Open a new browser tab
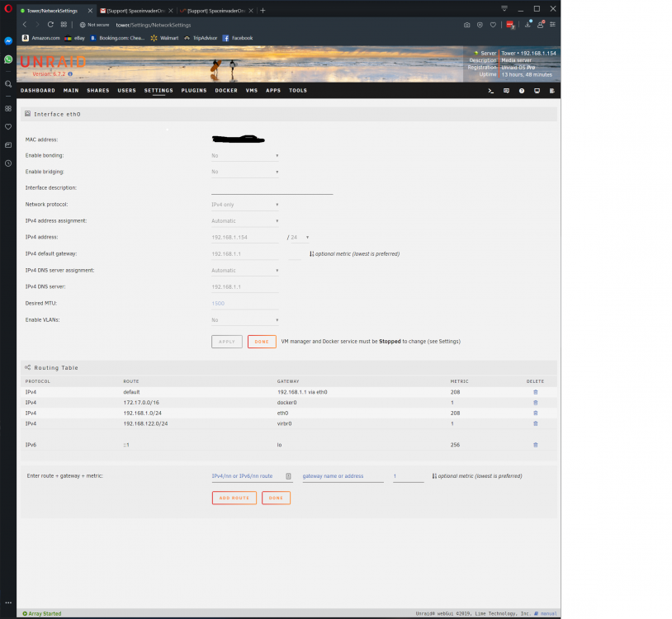The width and height of the screenshot is (672, 619). [263, 10]
